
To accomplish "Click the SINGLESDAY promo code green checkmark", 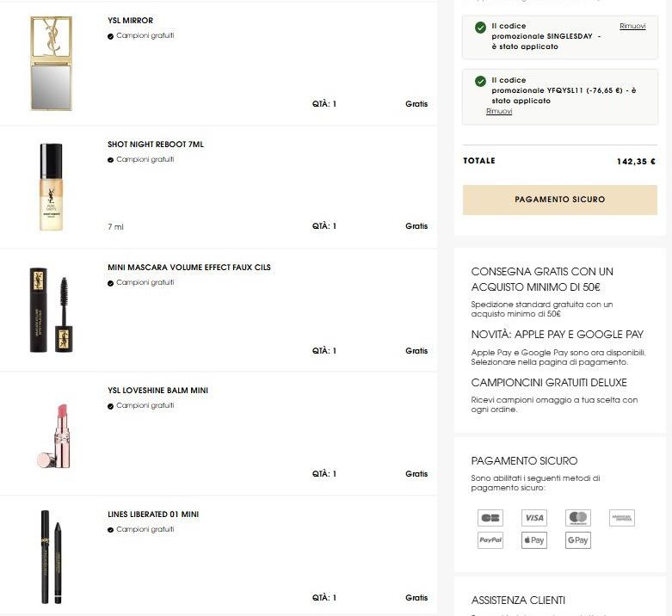I will pos(480,28).
